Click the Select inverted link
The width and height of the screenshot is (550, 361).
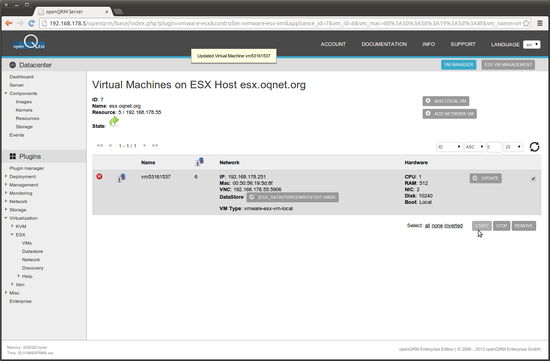point(454,226)
